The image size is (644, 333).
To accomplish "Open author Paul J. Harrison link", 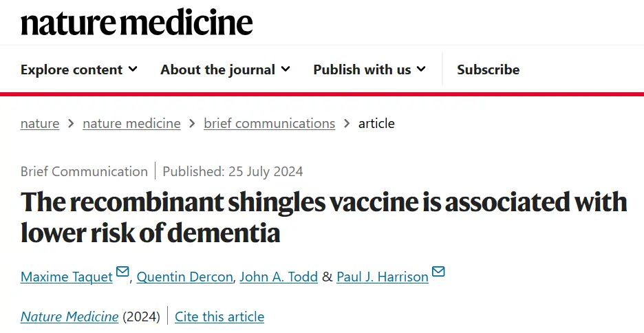I will point(383,277).
